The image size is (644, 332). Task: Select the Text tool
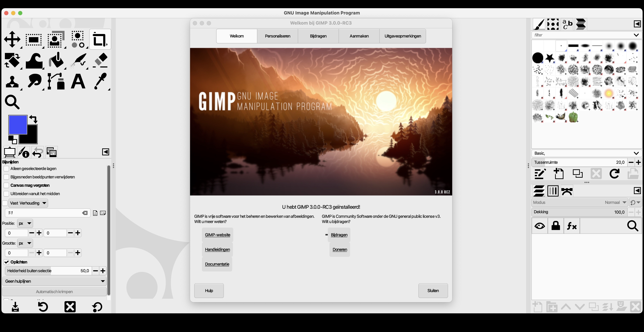coord(78,81)
